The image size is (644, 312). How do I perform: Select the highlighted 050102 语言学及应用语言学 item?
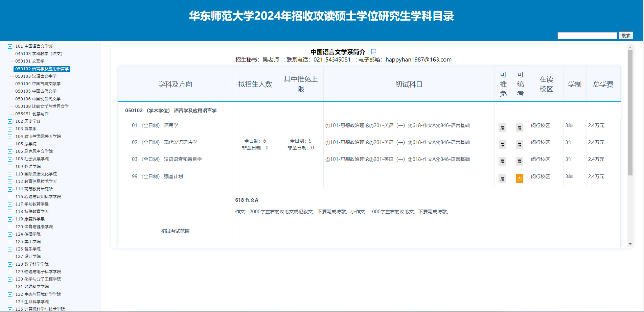(42, 69)
